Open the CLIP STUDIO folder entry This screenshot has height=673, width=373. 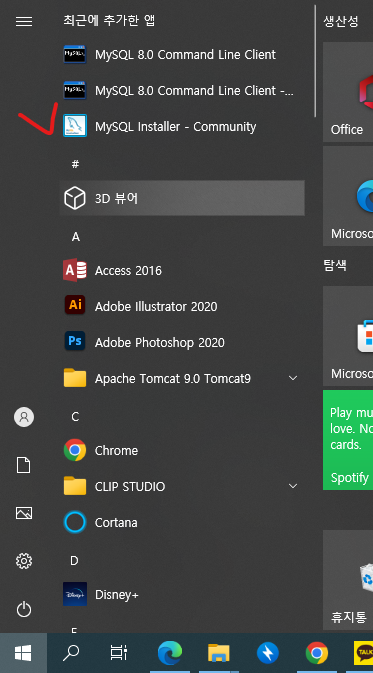tap(182, 486)
